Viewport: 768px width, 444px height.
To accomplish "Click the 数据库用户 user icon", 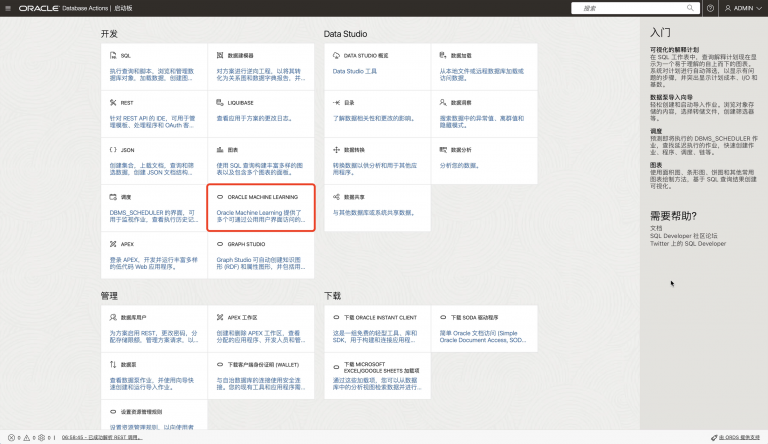I will pos(113,317).
